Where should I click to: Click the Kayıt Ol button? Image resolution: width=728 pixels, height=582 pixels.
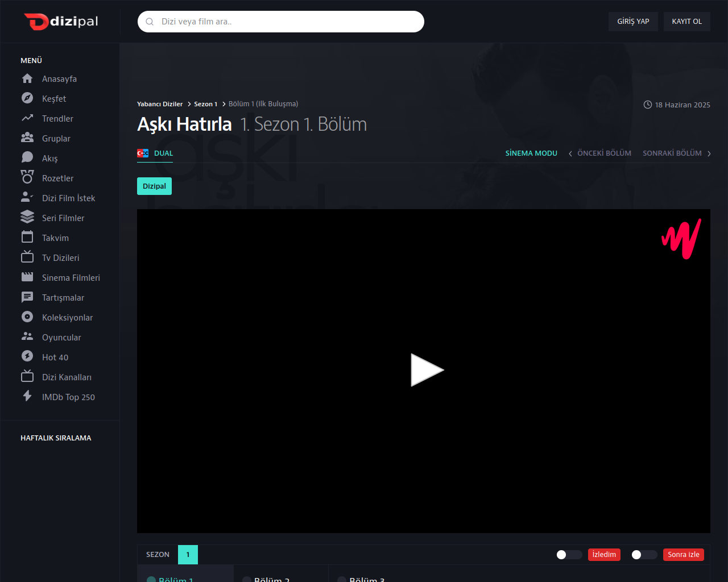(686, 22)
